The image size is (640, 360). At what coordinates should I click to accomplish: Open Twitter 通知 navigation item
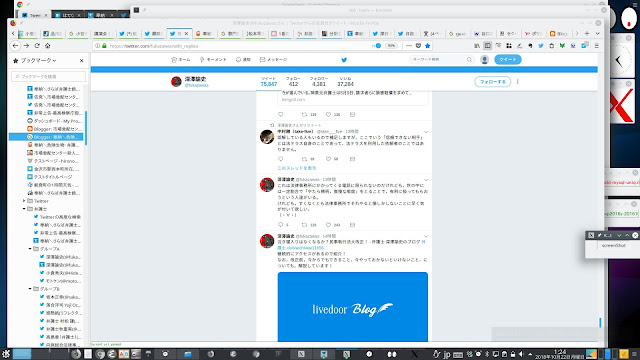coord(243,60)
